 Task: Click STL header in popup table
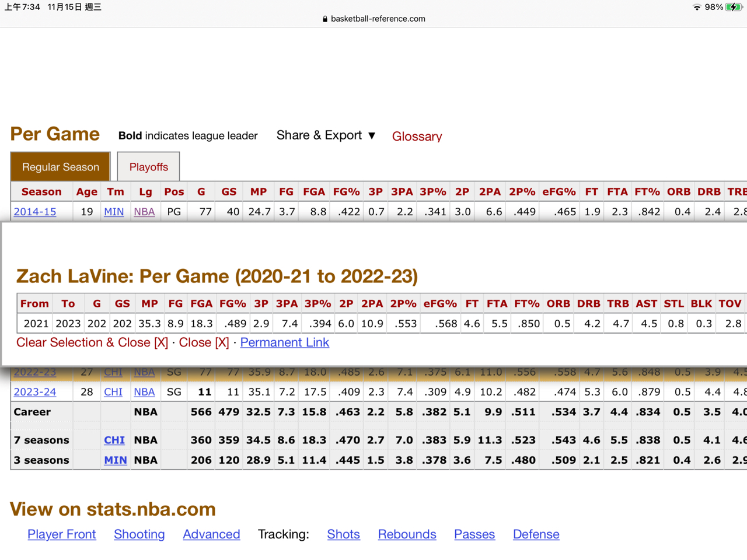pos(673,304)
